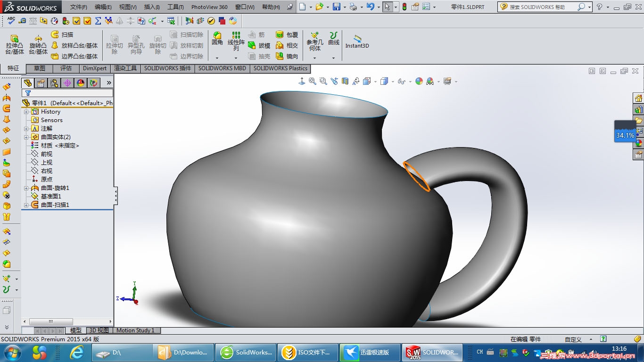
Task: Switch to the 草图 sketch tab
Action: pyautogui.click(x=40, y=68)
